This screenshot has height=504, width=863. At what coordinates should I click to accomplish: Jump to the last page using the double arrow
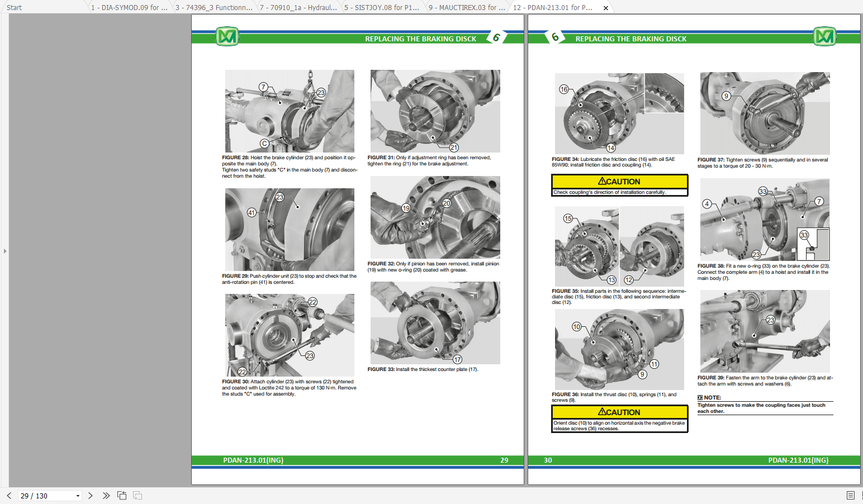(106, 495)
